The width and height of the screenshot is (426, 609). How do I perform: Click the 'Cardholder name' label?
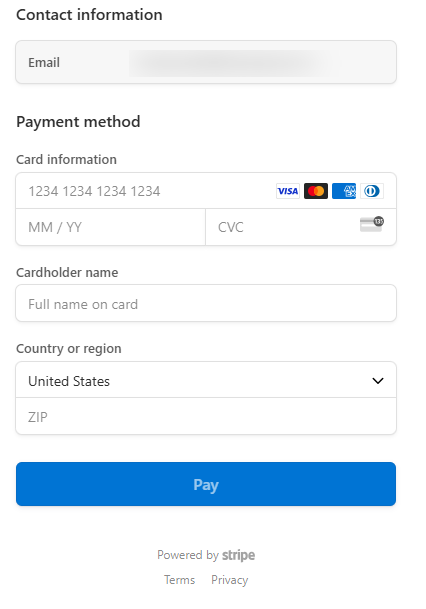(x=67, y=273)
